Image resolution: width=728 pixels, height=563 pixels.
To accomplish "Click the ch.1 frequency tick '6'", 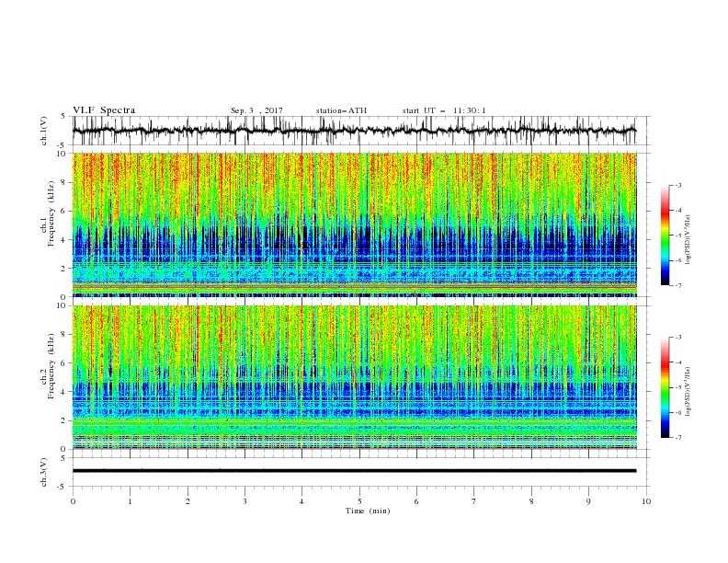I will point(64,212).
